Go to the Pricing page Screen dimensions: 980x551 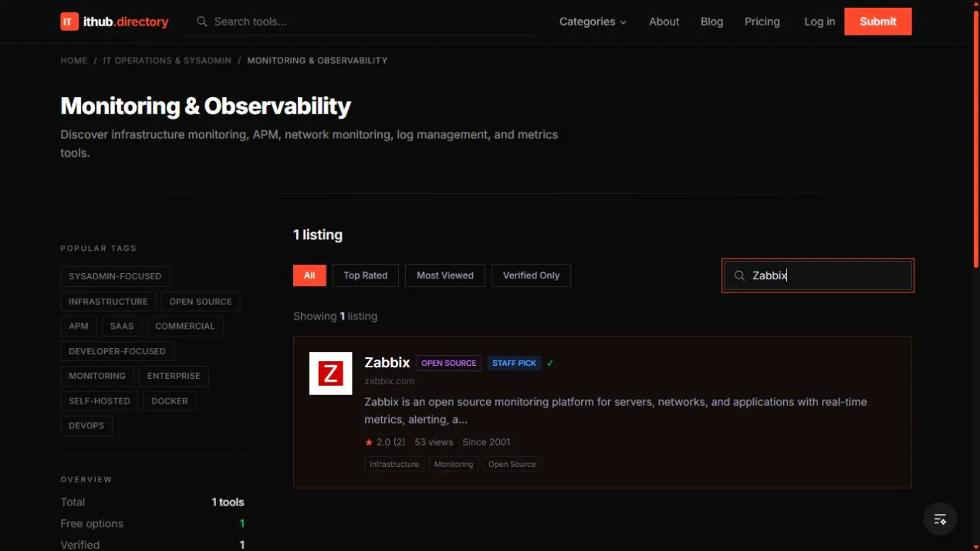point(762,22)
